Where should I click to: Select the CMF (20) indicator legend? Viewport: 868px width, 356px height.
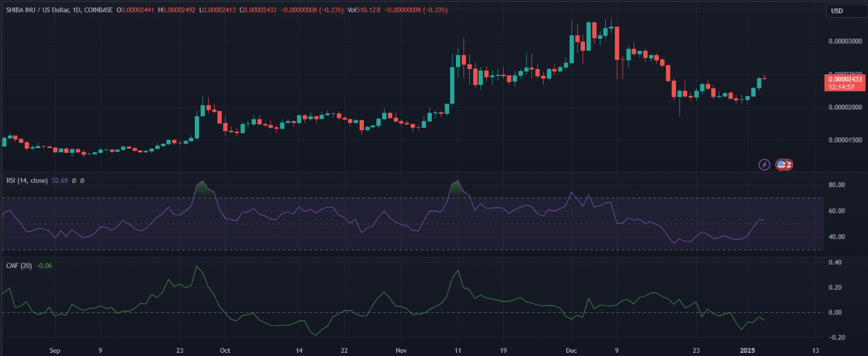pyautogui.click(x=19, y=266)
